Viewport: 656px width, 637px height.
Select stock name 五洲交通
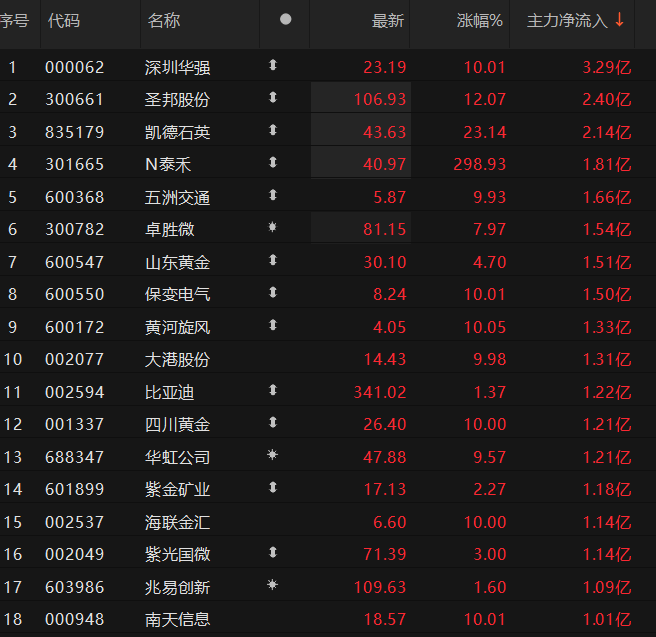point(177,197)
